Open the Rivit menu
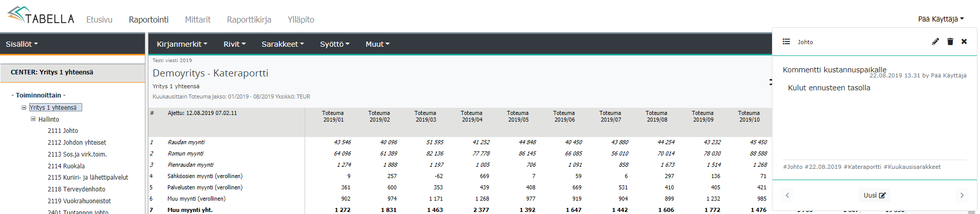The image size is (980, 214). pos(234,44)
